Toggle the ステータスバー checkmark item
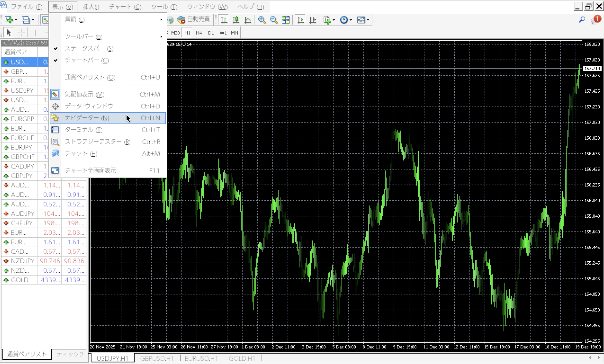604x364 pixels. coord(89,49)
